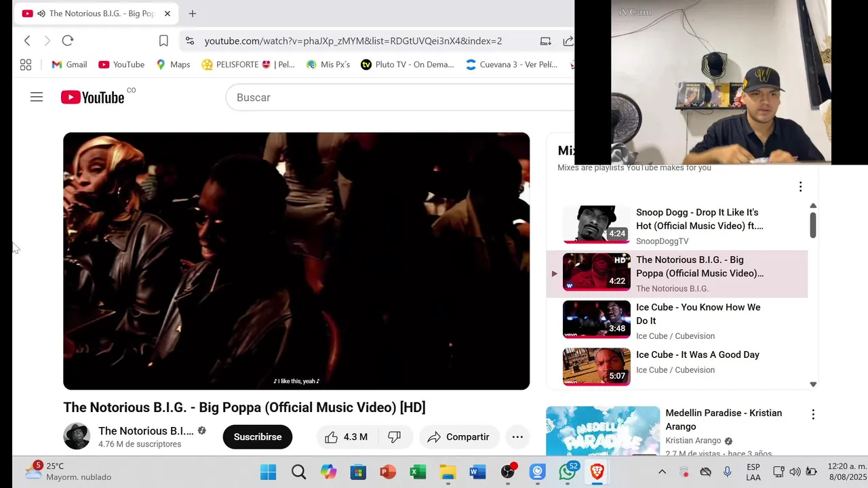The image size is (868, 488).
Task: Open a new browser tab
Action: tap(193, 14)
